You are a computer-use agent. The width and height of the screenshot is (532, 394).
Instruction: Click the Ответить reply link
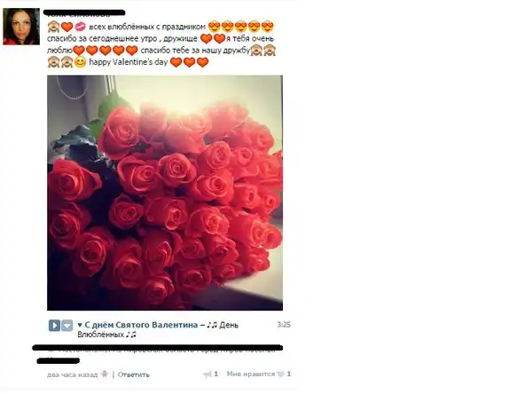(134, 374)
